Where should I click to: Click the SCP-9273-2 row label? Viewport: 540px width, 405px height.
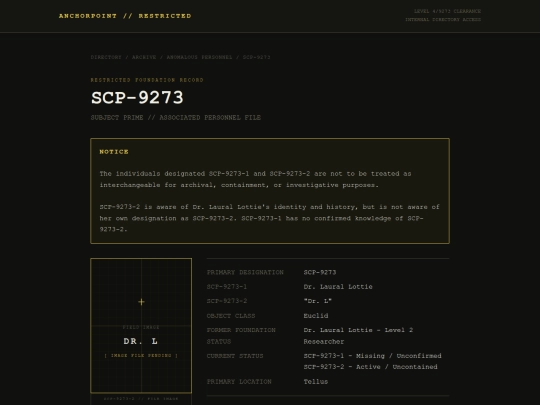pyautogui.click(x=227, y=301)
